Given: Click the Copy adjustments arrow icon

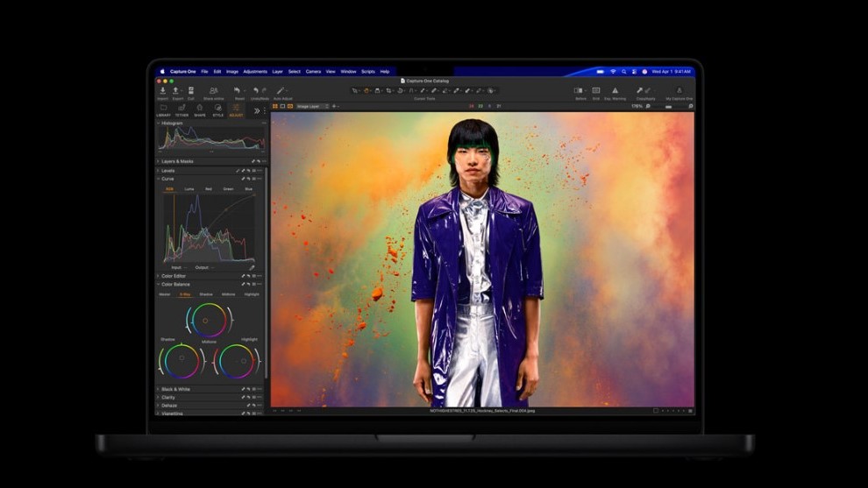Looking at the screenshot, I should [x=640, y=90].
